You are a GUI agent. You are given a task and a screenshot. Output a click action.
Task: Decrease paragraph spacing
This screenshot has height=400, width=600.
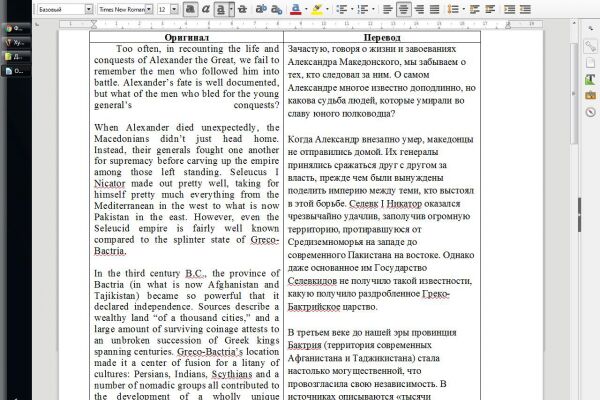(x=490, y=9)
